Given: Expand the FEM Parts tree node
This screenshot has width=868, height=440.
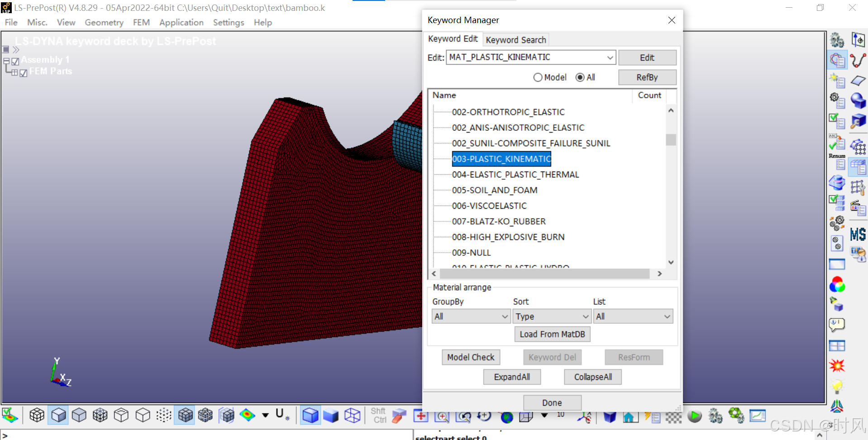Looking at the screenshot, I should 15,72.
